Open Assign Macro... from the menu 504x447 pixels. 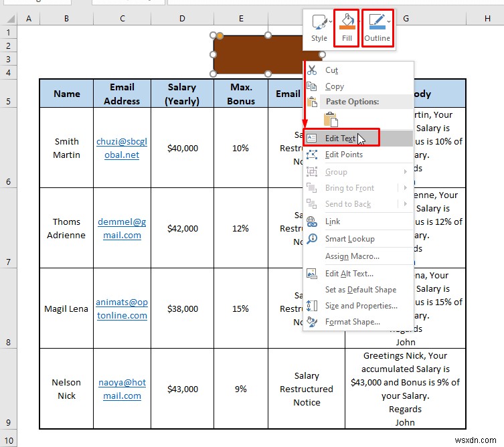[x=358, y=256]
